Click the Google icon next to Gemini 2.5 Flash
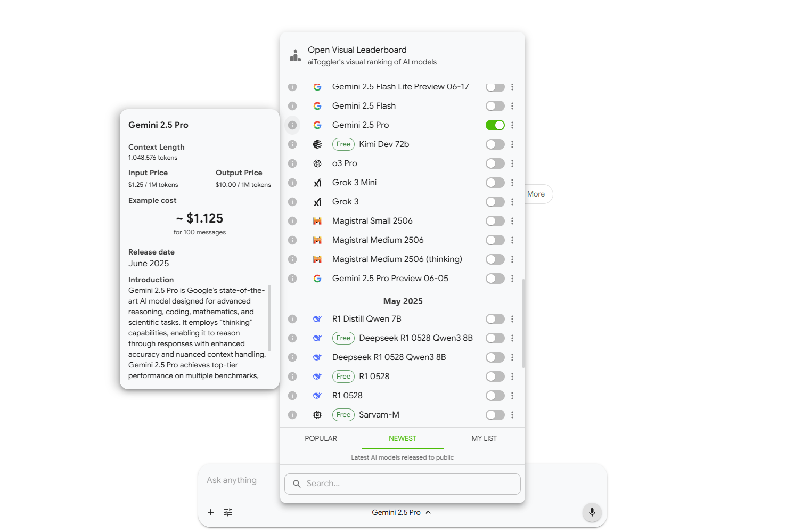 pyautogui.click(x=317, y=105)
